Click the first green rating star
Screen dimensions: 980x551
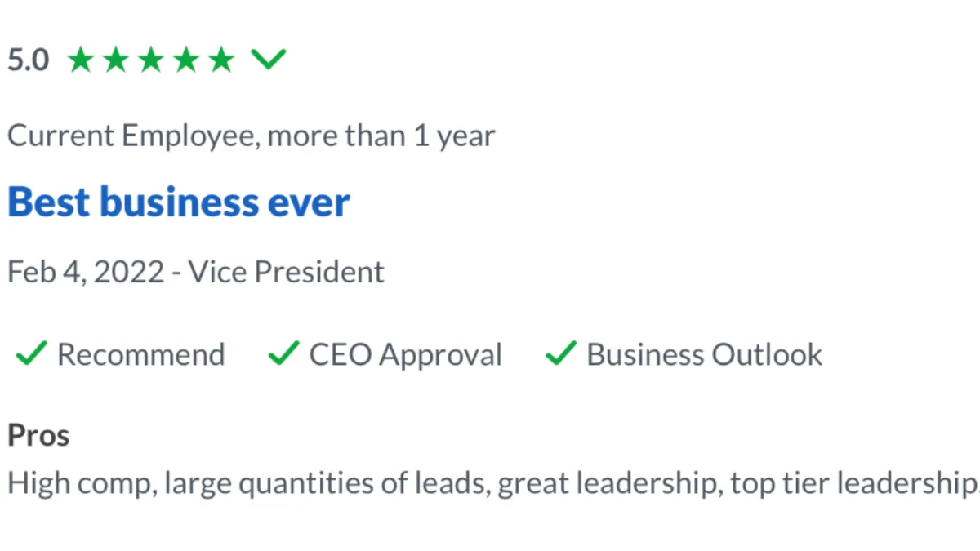pyautogui.click(x=81, y=60)
